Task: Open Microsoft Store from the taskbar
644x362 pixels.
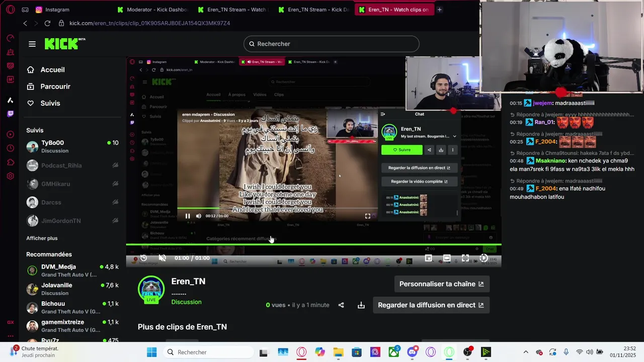Action: 357,352
